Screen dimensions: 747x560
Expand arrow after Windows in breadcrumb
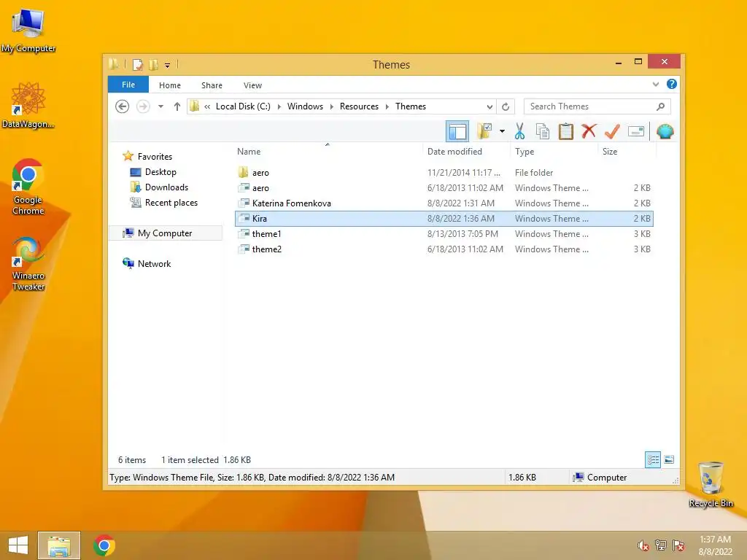[x=332, y=106]
